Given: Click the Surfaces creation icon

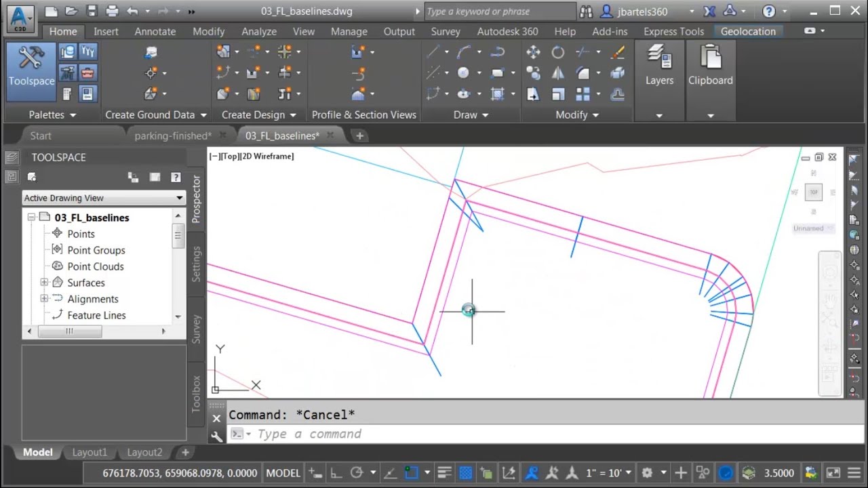Looking at the screenshot, I should 151,94.
